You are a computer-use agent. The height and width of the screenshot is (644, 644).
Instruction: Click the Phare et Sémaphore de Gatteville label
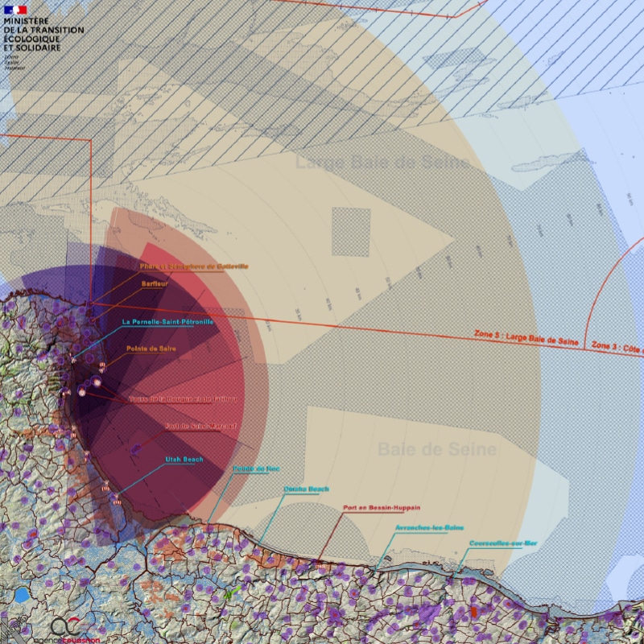coord(193,266)
